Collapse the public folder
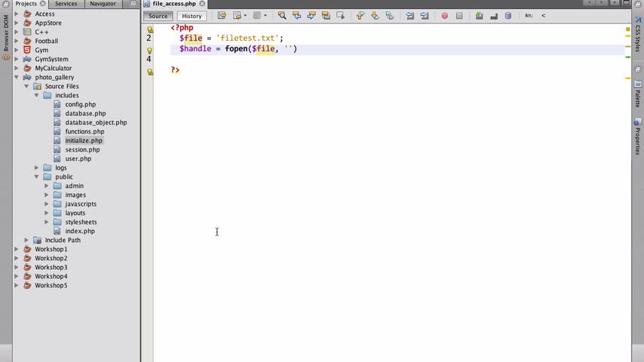 point(36,176)
